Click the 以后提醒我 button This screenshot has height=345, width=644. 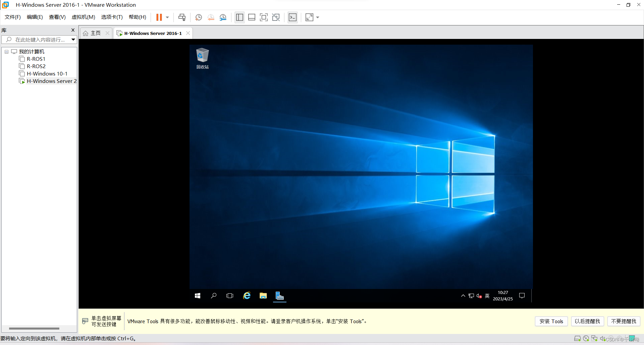tap(587, 321)
